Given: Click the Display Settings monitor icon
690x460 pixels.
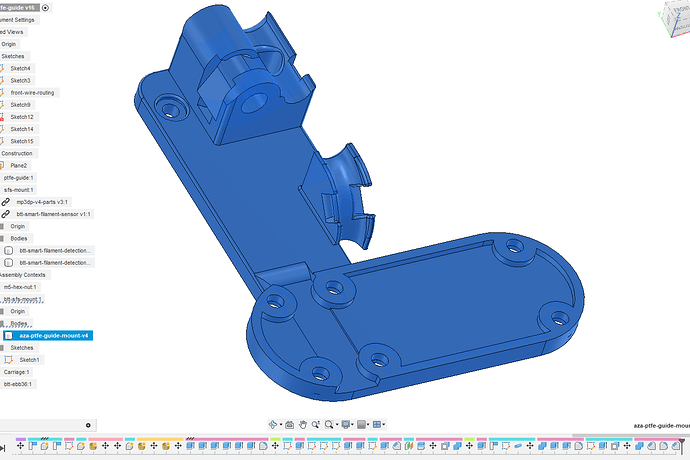Looking at the screenshot, I should coord(346,424).
